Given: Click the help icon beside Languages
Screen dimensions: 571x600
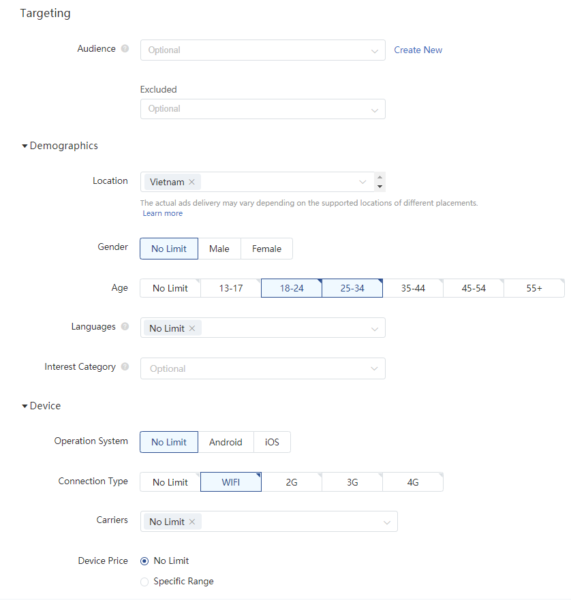Looking at the screenshot, I should click(x=125, y=326).
